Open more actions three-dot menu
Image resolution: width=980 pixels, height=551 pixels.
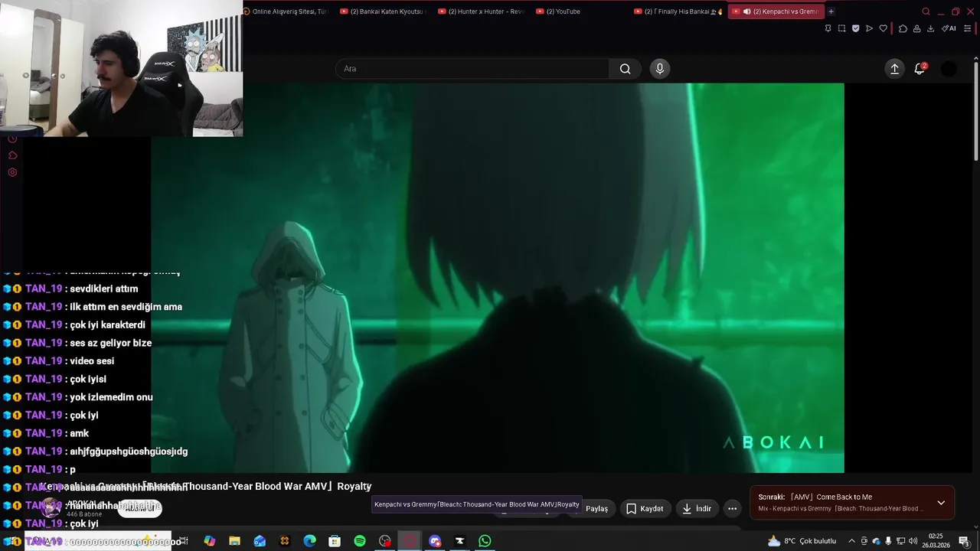click(x=732, y=509)
